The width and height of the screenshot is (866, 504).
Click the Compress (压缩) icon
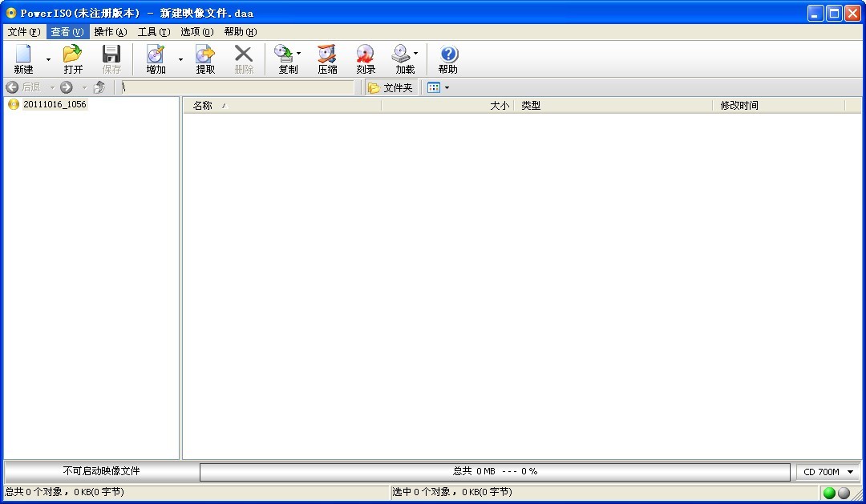tap(327, 59)
